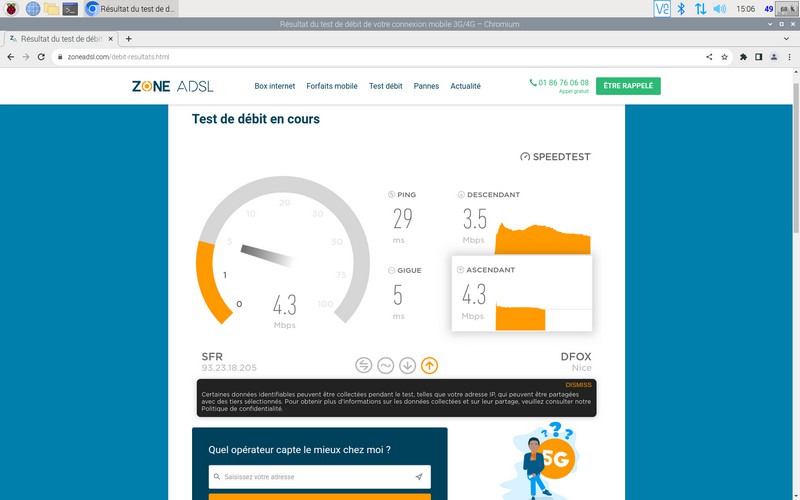
Task: Share this page via the share icon
Action: click(709, 57)
